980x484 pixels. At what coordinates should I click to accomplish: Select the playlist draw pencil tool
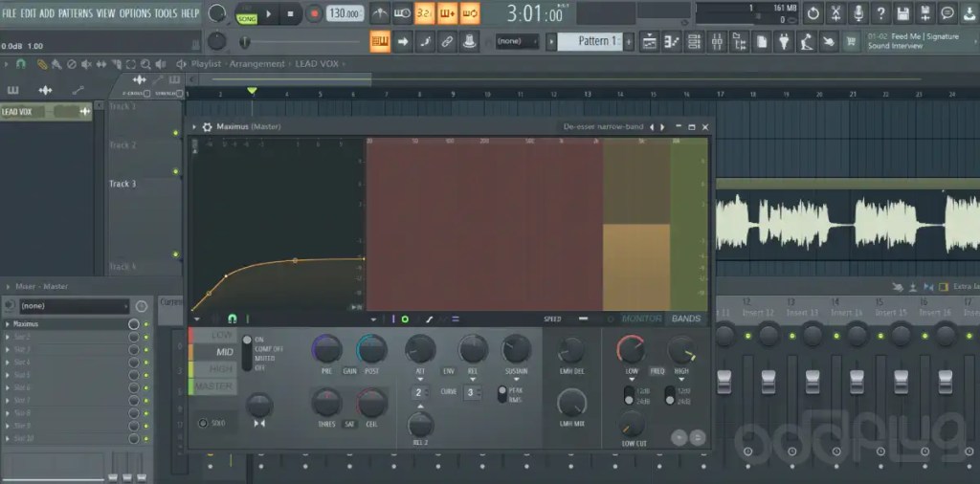42,64
